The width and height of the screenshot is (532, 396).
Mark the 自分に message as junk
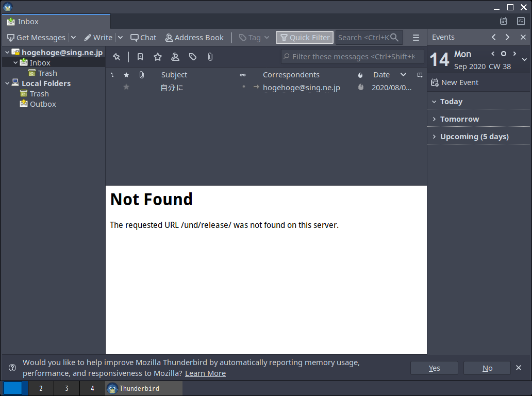point(361,87)
